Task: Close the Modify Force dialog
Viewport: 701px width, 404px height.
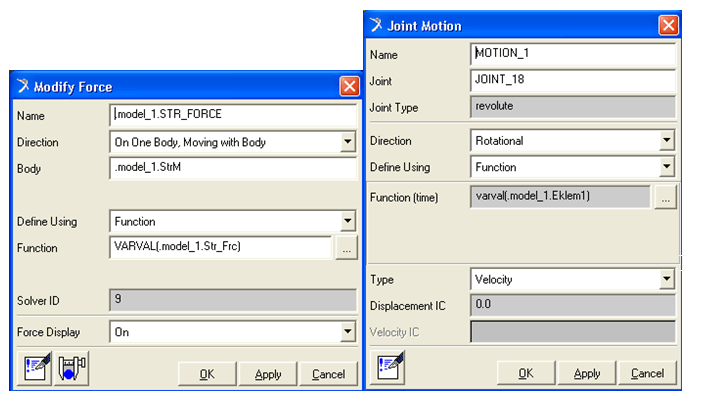Action: click(349, 87)
